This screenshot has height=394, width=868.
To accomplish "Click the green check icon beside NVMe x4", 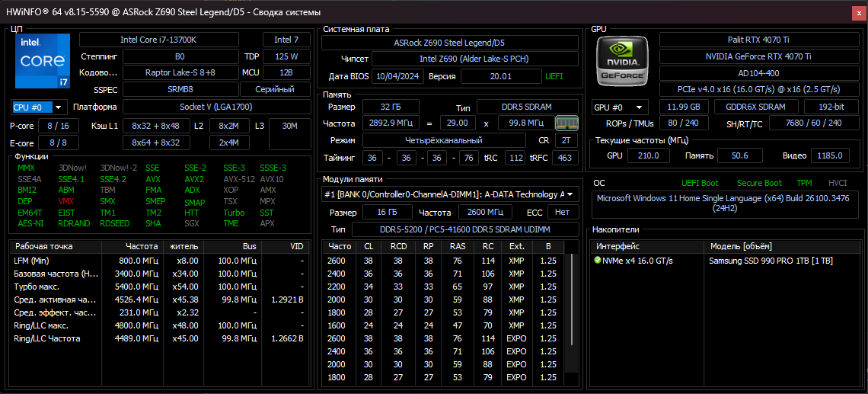I will coord(597,261).
